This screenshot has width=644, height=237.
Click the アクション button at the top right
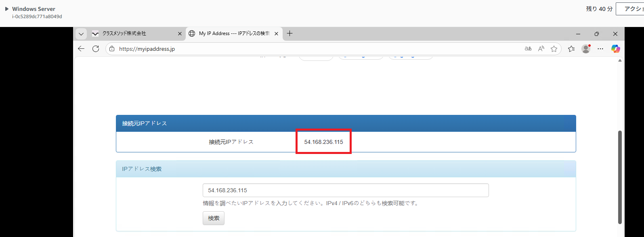click(x=630, y=8)
